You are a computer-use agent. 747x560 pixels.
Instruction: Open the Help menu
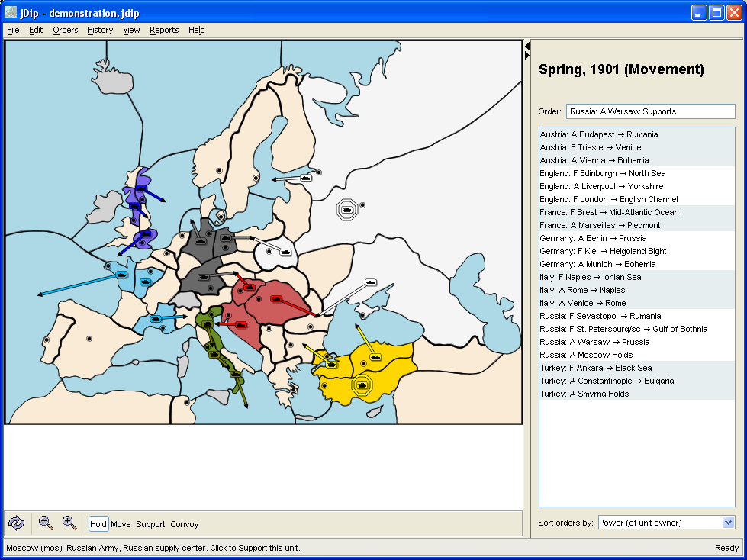pyautogui.click(x=196, y=30)
